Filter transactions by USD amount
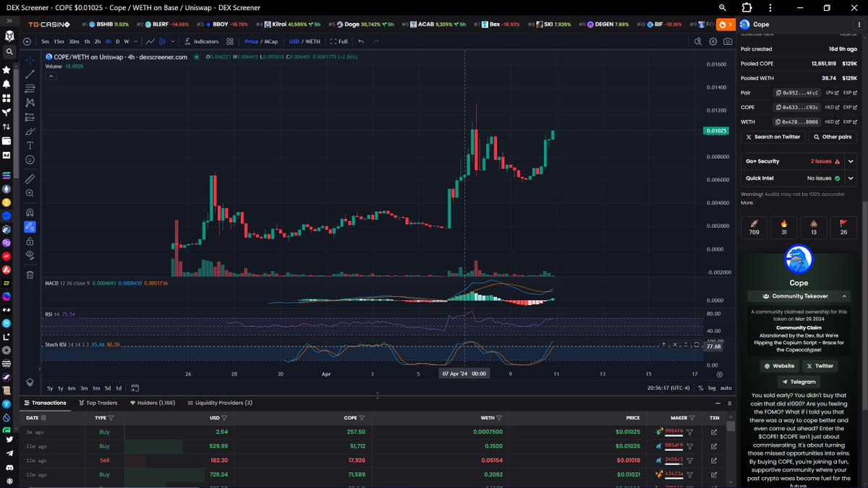The width and height of the screenshot is (868, 488). [224, 418]
